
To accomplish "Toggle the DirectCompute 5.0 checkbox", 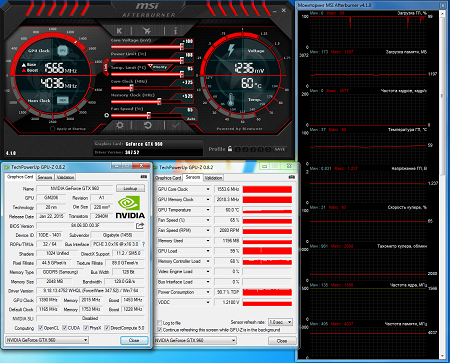I will pos(107,328).
